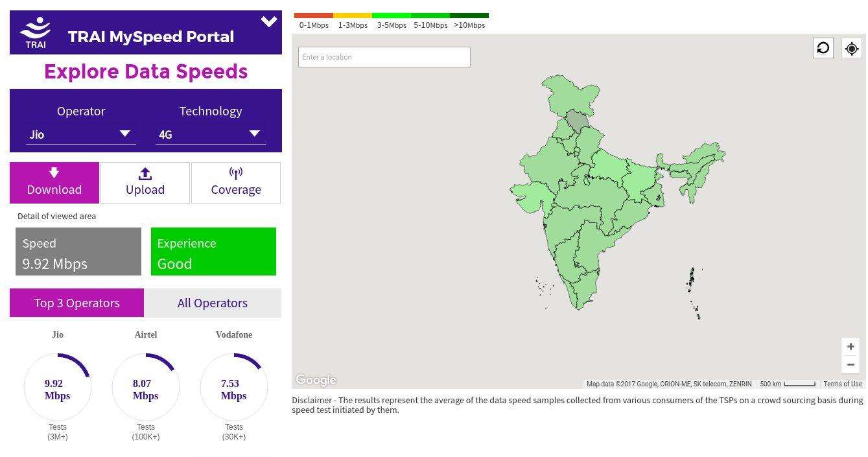Select the Download tab
This screenshot has height=457, width=868.
pyautogui.click(x=54, y=183)
